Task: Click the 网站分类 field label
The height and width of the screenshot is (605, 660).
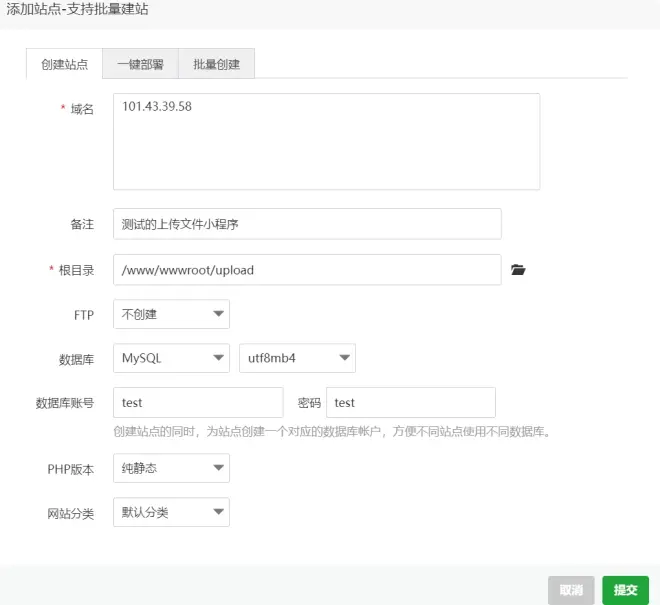Action: click(x=70, y=514)
